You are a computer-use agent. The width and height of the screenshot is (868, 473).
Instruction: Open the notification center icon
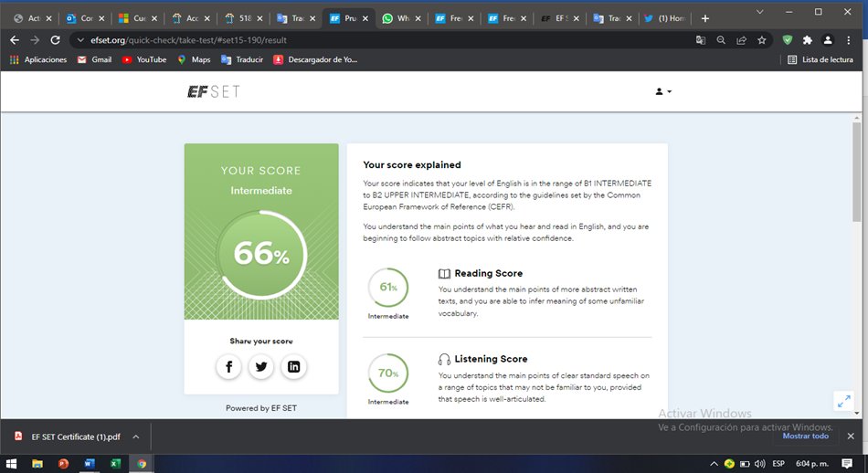tap(846, 464)
